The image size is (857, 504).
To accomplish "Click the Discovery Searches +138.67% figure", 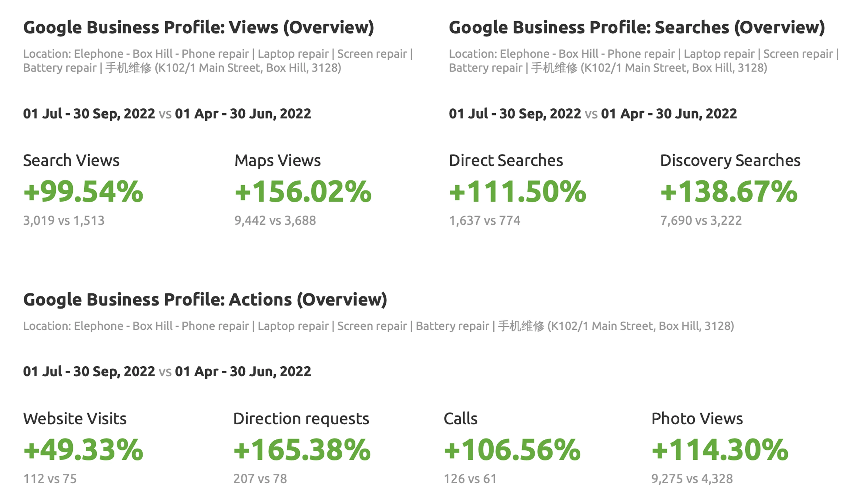I will coord(729,192).
